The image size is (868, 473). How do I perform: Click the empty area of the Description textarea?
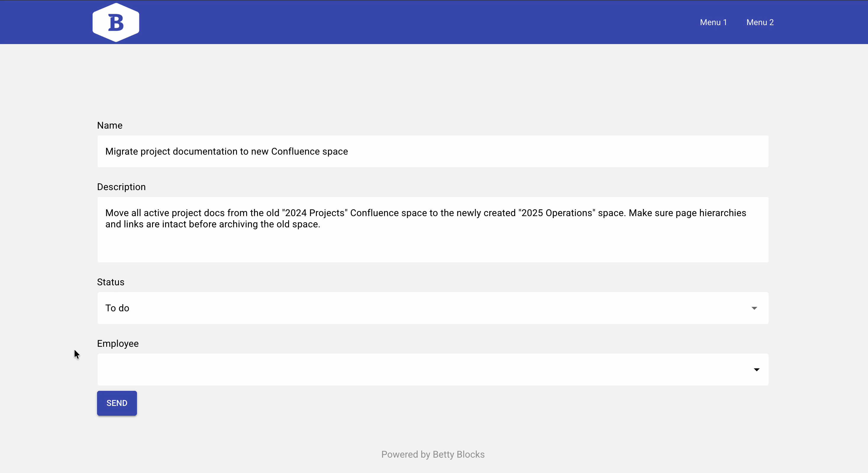click(x=404, y=247)
